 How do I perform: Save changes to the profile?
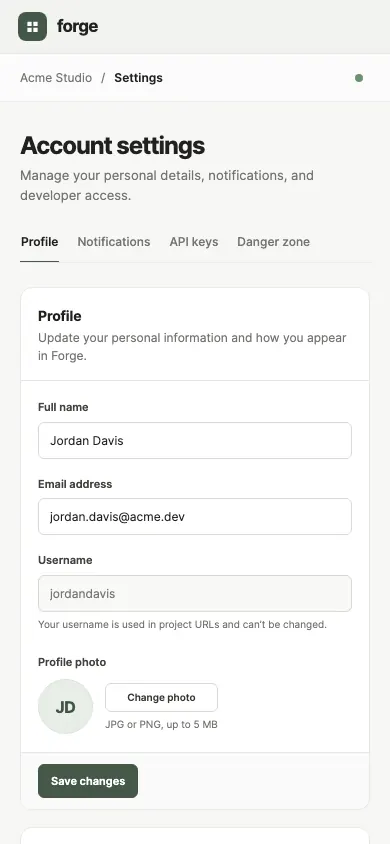(88, 781)
